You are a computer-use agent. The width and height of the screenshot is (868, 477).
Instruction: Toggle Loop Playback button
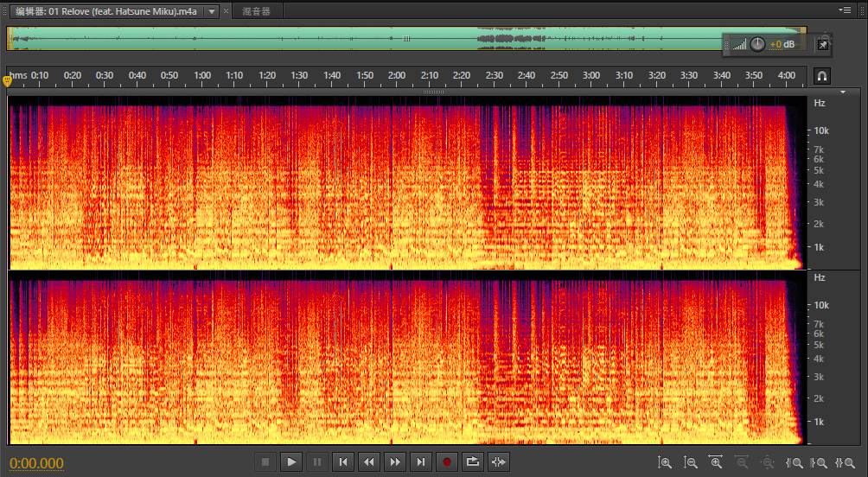click(473, 462)
